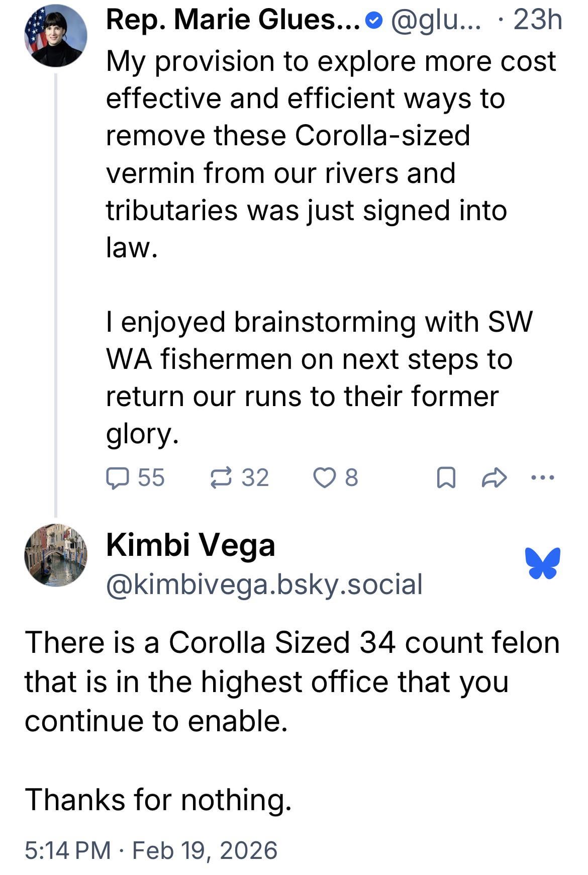Click the truncated @glu... handle

(x=435, y=21)
